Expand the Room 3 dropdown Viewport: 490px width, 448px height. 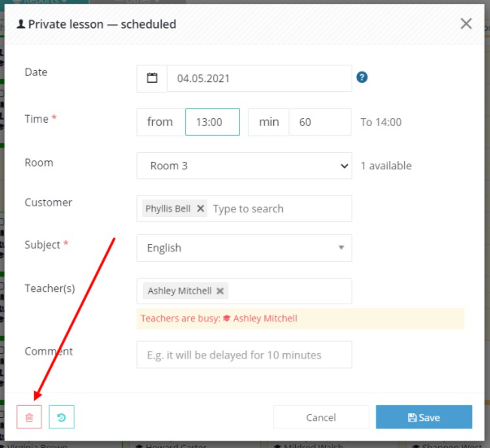click(x=245, y=166)
